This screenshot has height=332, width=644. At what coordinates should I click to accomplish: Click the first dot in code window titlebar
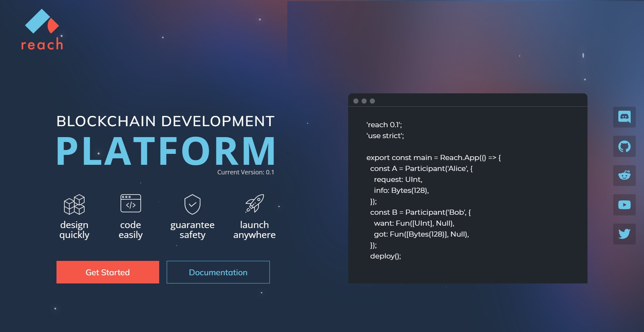[356, 101]
